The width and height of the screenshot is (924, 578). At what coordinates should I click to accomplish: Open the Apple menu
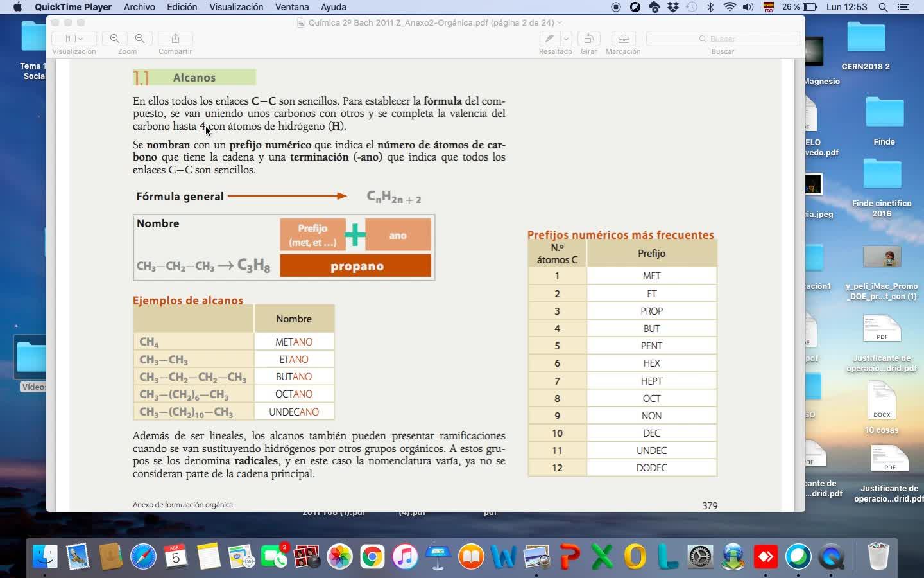[17, 7]
